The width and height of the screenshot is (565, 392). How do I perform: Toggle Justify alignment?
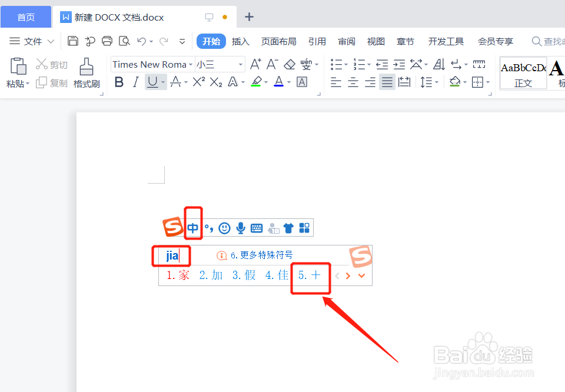pyautogui.click(x=387, y=82)
